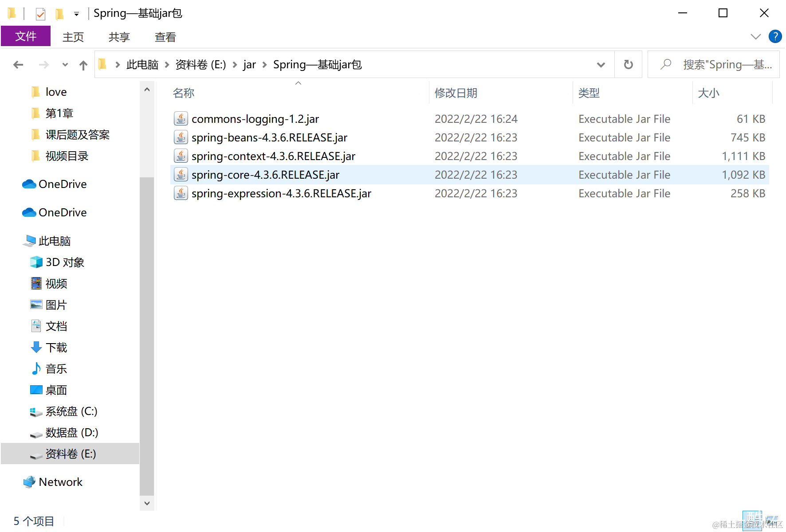The width and height of the screenshot is (786, 532).
Task: Click jar in the address breadcrumb
Action: pos(249,65)
